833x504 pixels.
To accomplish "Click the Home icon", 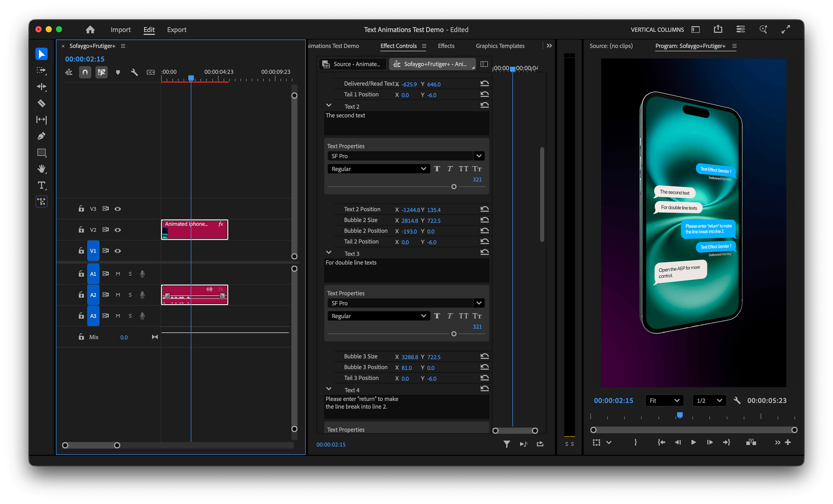I will click(90, 30).
